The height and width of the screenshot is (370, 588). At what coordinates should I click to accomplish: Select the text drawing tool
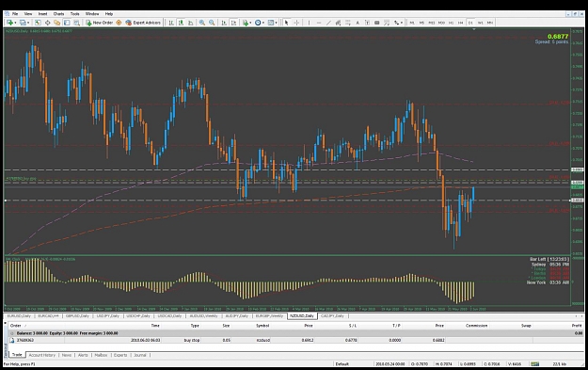click(358, 23)
